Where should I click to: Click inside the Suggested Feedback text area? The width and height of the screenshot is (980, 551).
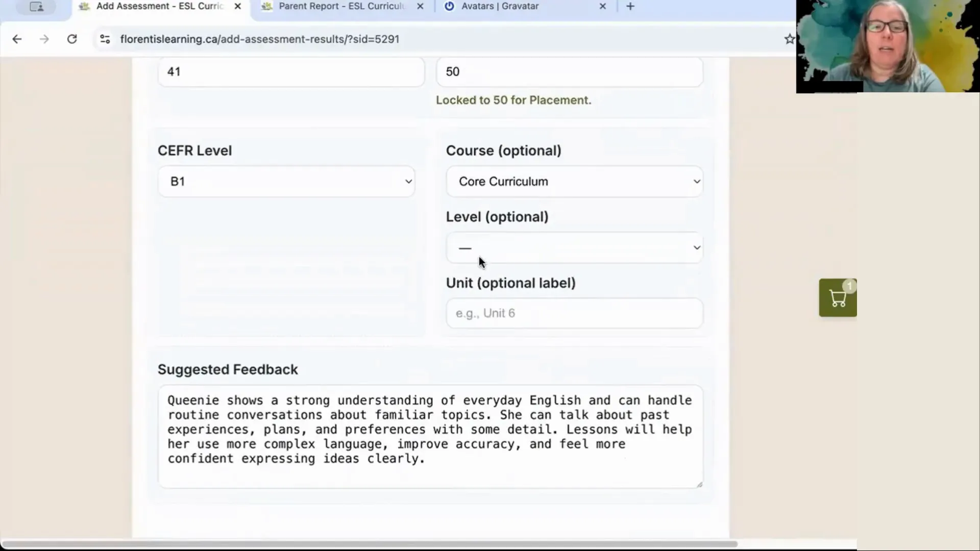pyautogui.click(x=429, y=436)
